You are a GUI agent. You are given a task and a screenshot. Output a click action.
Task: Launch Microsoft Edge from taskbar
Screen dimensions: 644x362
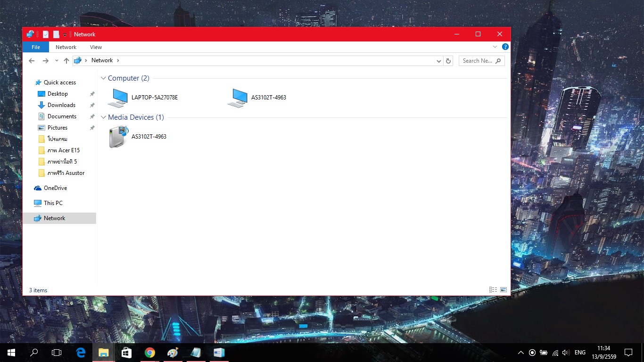(81, 353)
